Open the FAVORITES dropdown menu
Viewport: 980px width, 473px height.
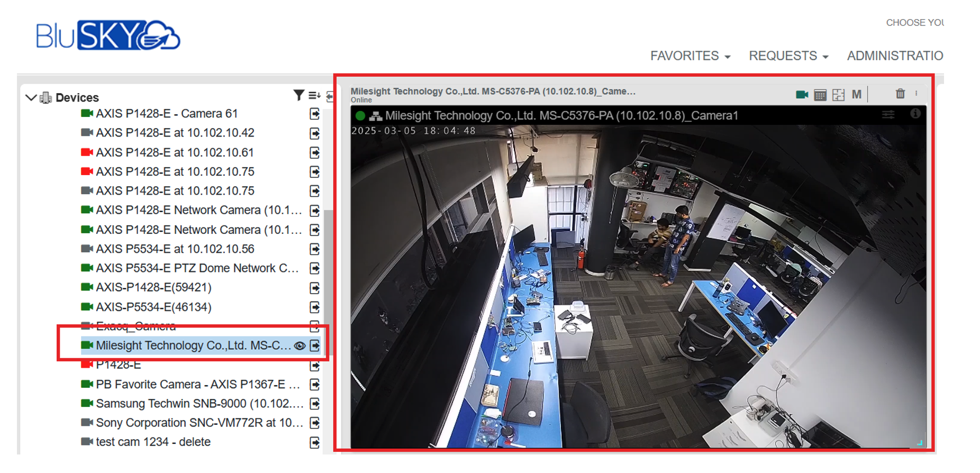(x=690, y=56)
